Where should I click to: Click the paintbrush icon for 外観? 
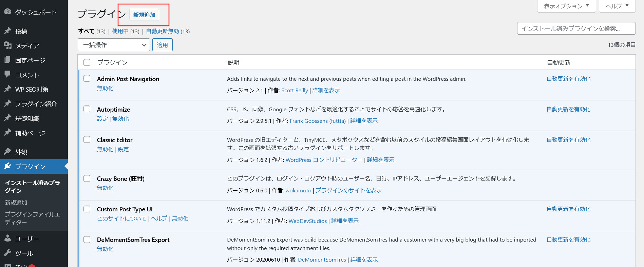7,152
